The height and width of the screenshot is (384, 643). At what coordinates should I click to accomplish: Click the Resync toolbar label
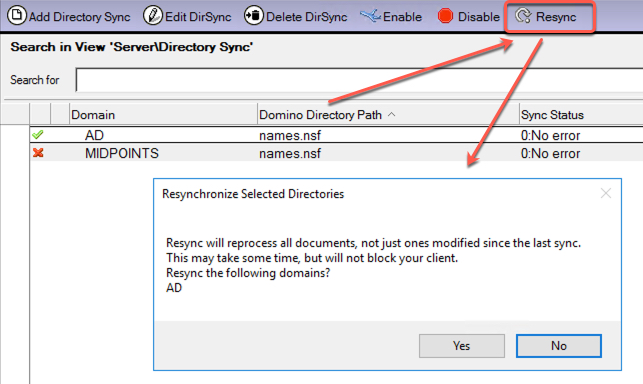(x=556, y=17)
